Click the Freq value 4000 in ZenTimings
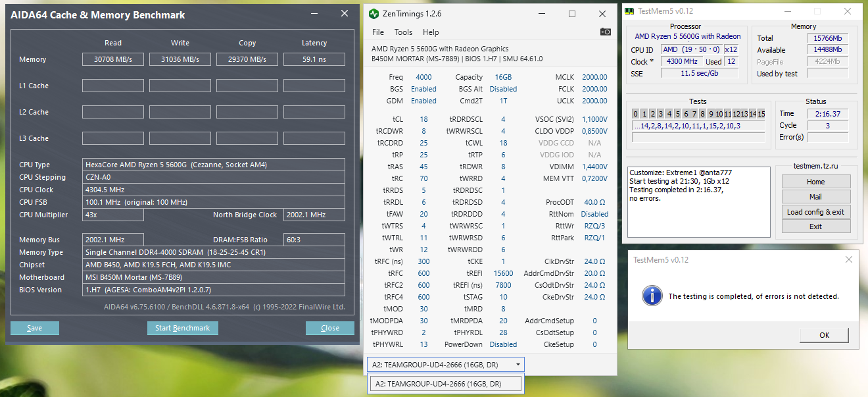The width and height of the screenshot is (868, 397). (423, 77)
